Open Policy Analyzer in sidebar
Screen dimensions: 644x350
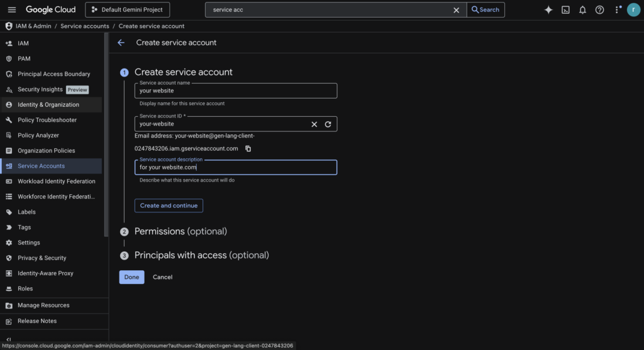coord(38,135)
